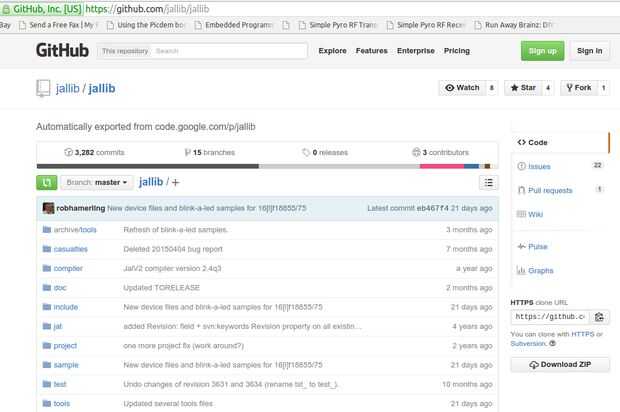Click the compiler folder icon
The width and height of the screenshot is (620, 412).
pos(47,268)
